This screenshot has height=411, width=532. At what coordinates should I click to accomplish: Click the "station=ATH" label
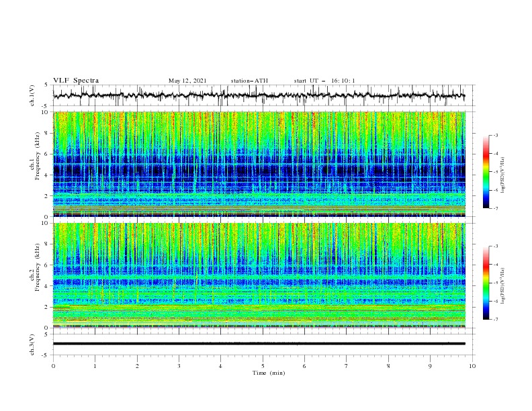(249, 81)
